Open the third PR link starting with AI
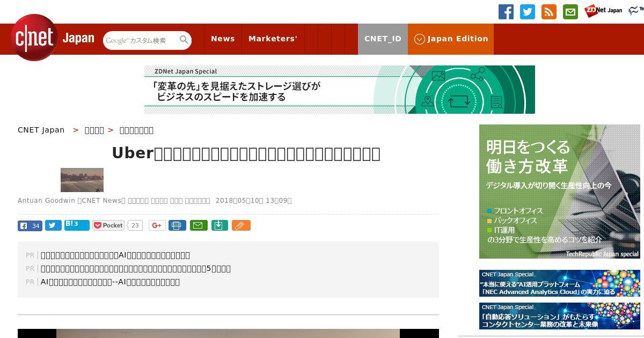644x338 pixels. [x=110, y=282]
